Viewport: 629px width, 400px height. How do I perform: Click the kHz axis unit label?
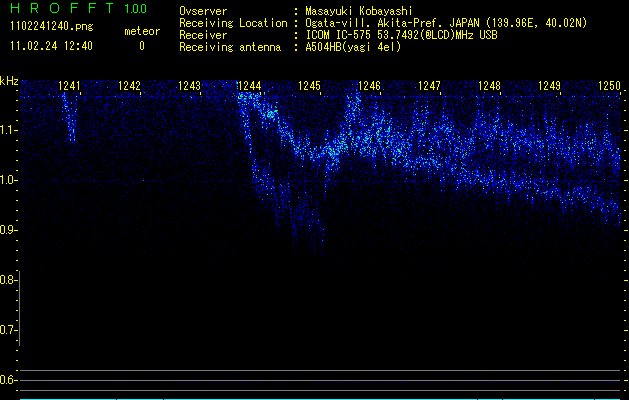9,81
